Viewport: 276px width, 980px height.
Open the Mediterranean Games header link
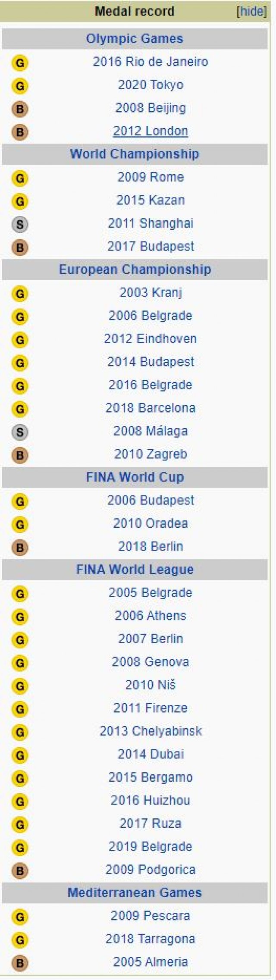pyautogui.click(x=135, y=892)
